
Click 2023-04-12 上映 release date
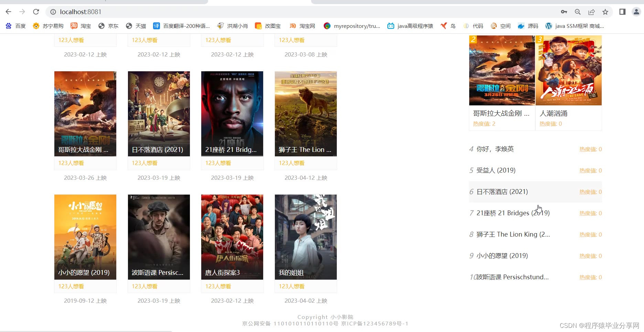point(306,178)
